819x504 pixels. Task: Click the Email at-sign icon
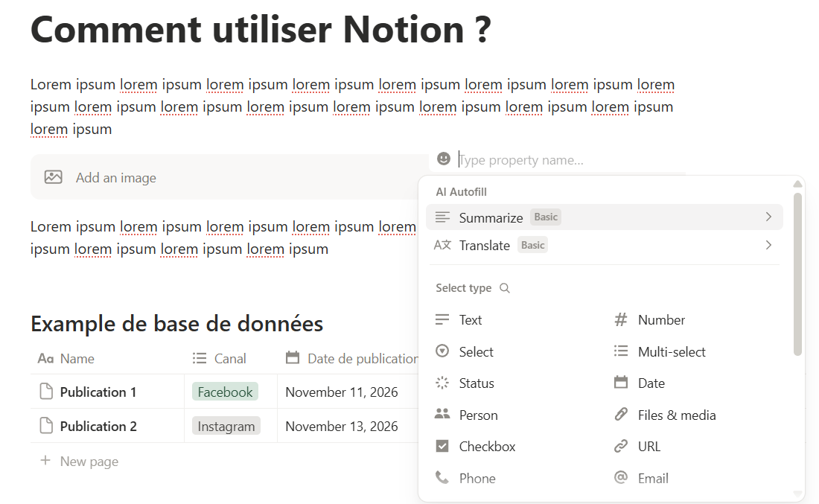(x=621, y=478)
